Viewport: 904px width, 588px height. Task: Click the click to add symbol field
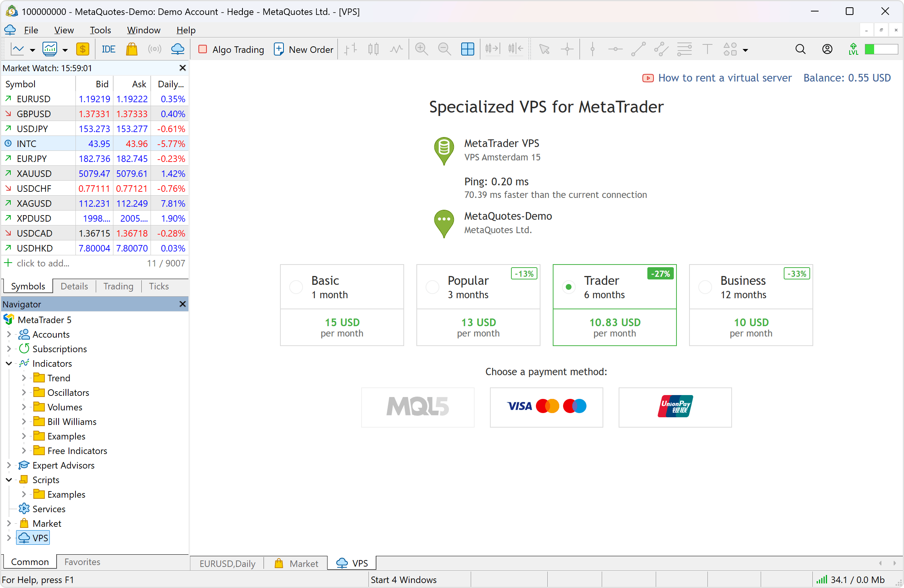pyautogui.click(x=43, y=263)
